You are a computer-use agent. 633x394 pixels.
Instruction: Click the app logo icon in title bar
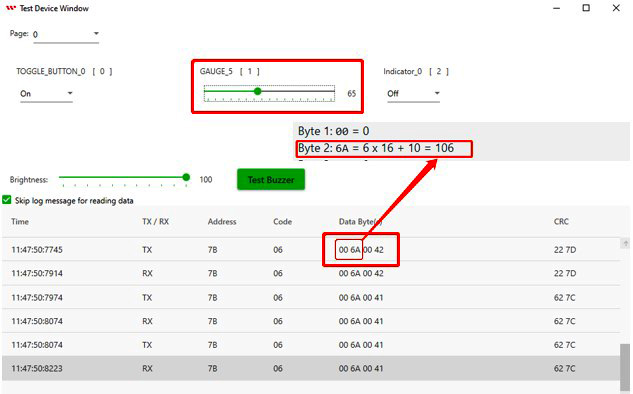(x=11, y=8)
